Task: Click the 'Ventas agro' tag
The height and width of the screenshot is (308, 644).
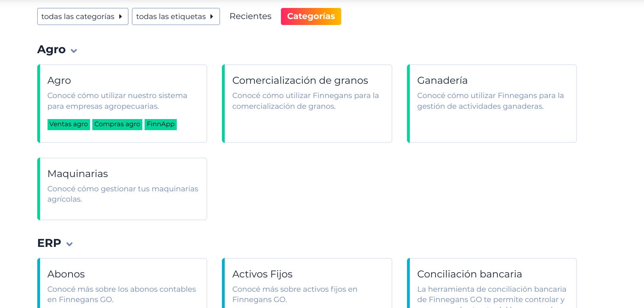Action: pos(69,124)
